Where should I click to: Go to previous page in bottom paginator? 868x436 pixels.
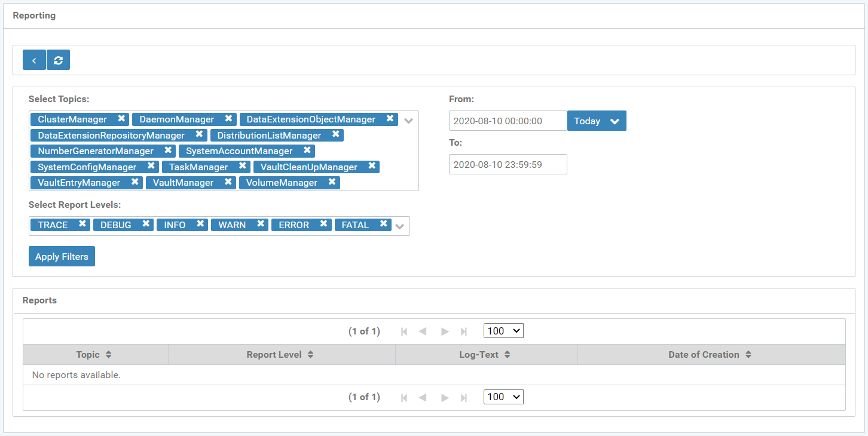[423, 397]
